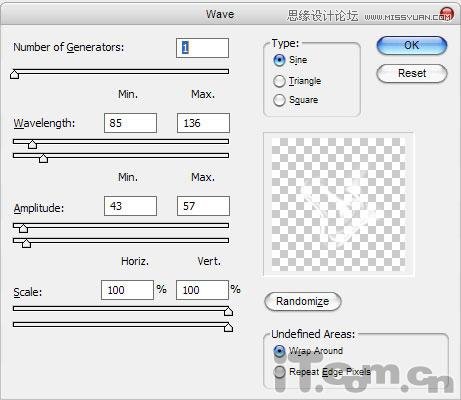The image size is (461, 400).
Task: Click the Reset button
Action: coord(412,73)
